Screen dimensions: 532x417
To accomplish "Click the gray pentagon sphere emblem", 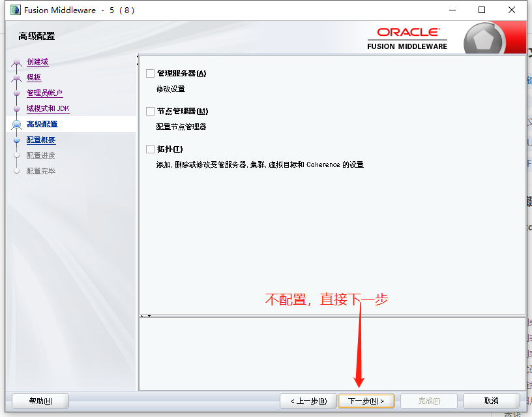I will coord(483,40).
